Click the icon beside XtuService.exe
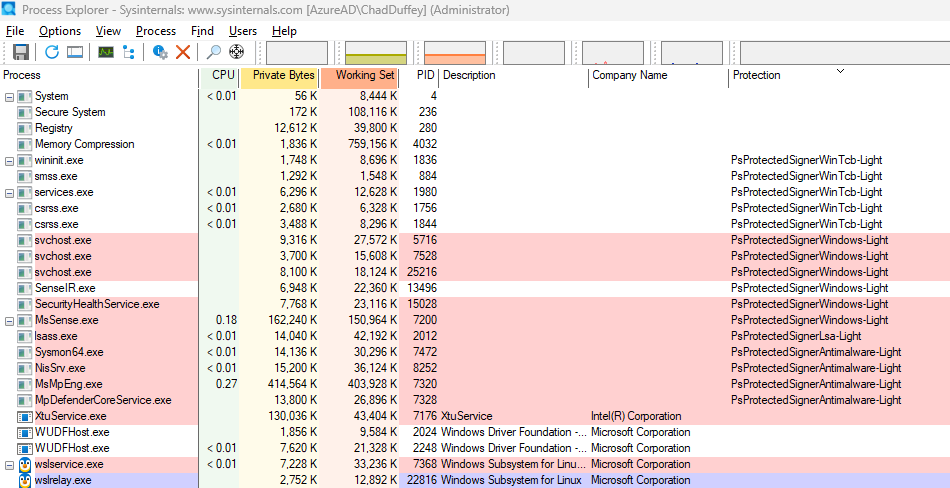Image resolution: width=950 pixels, height=488 pixels. click(x=25, y=417)
